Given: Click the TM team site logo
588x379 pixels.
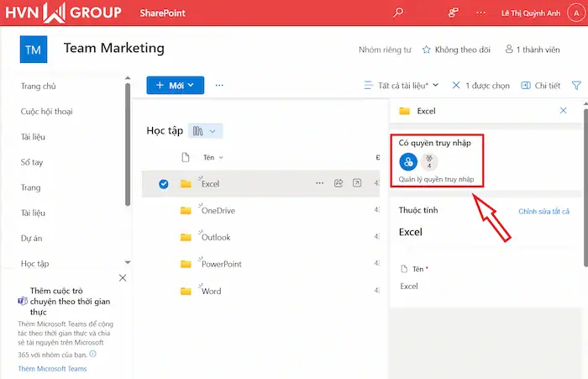Looking at the screenshot, I should coord(34,50).
